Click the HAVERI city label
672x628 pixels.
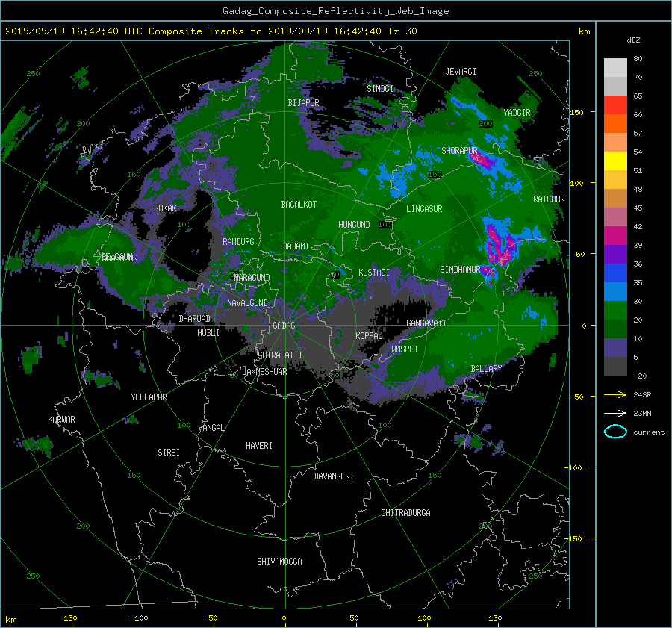(x=259, y=446)
